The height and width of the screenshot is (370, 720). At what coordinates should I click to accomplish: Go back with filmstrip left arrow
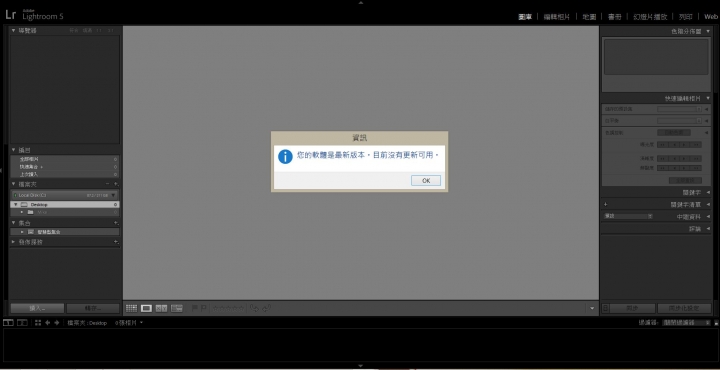pos(47,323)
